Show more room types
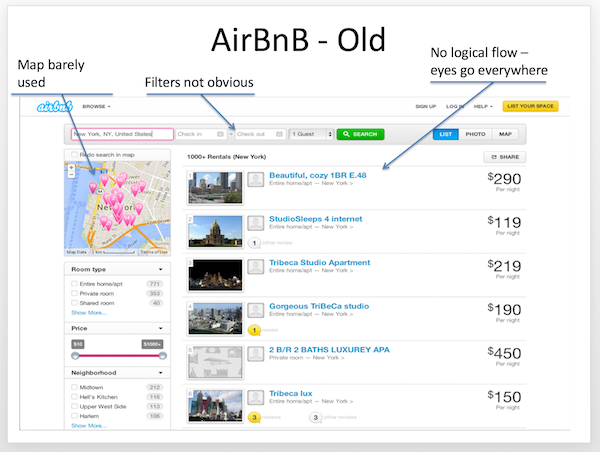 point(89,313)
